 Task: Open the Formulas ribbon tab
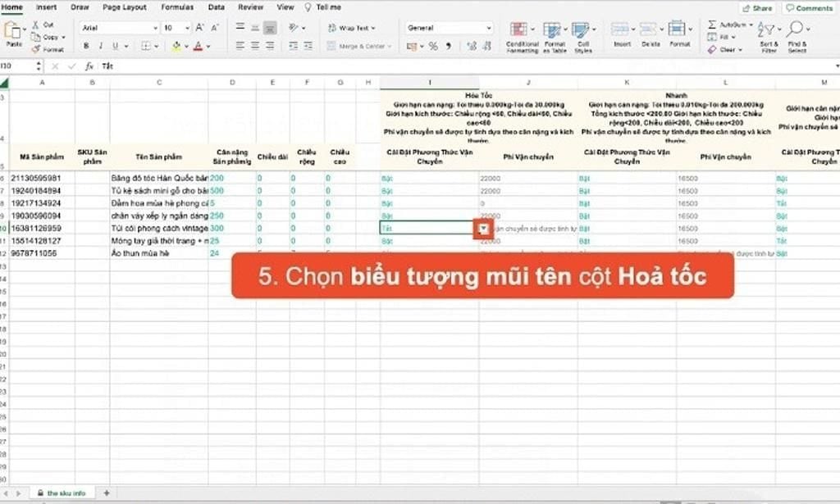[177, 7]
